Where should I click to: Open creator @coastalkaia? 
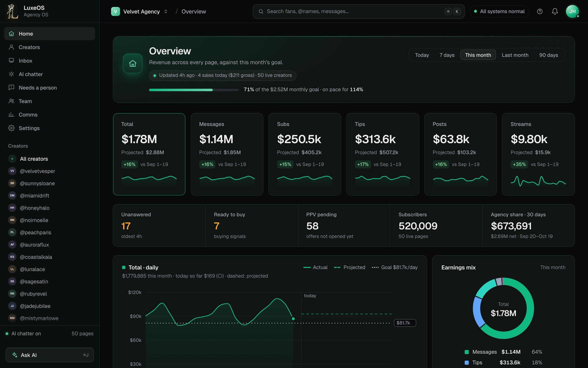click(50, 257)
